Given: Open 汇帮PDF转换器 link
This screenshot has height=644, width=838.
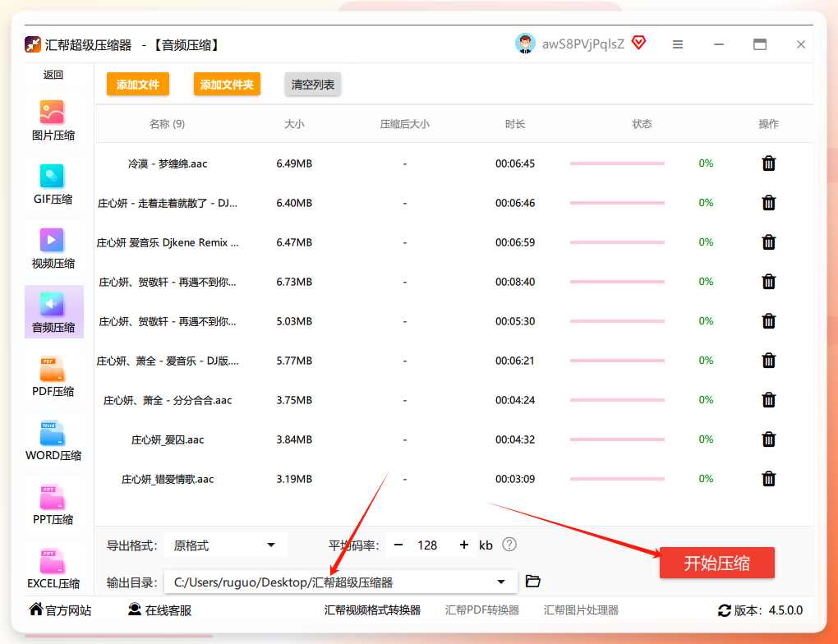Looking at the screenshot, I should pyautogui.click(x=482, y=610).
